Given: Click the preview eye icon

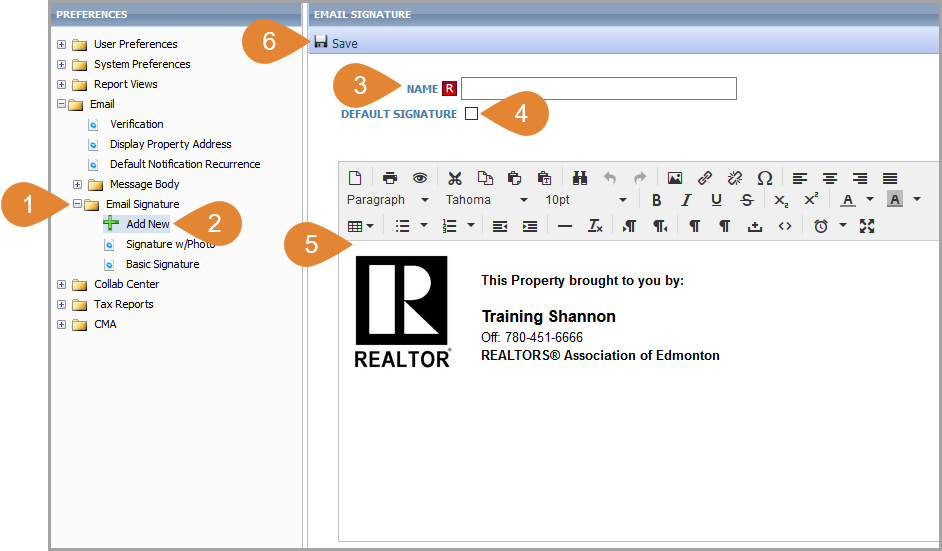Looking at the screenshot, I should click(420, 178).
